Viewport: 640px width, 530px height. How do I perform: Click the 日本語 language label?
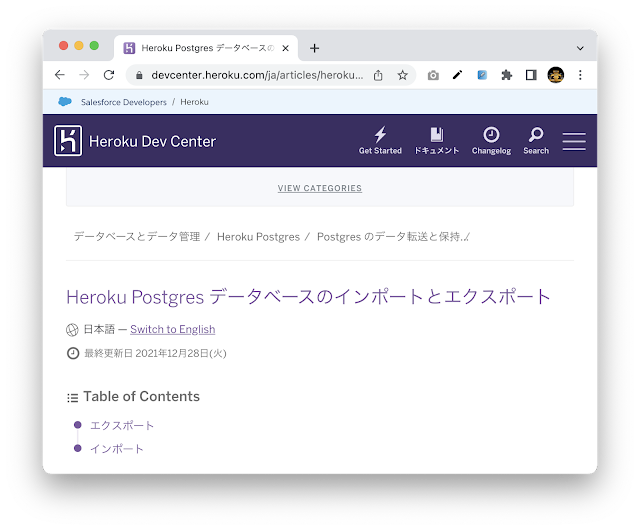point(99,330)
